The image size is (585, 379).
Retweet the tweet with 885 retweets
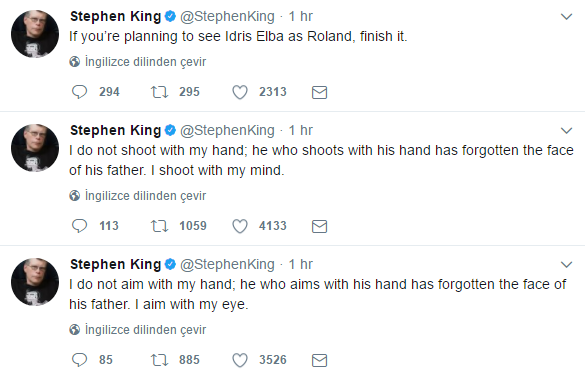(x=159, y=360)
